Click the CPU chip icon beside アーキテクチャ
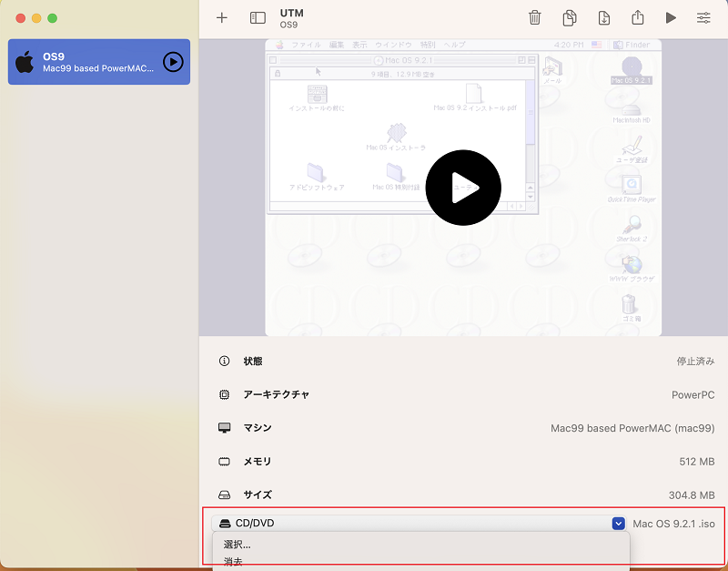The height and width of the screenshot is (571, 728). coord(224,394)
